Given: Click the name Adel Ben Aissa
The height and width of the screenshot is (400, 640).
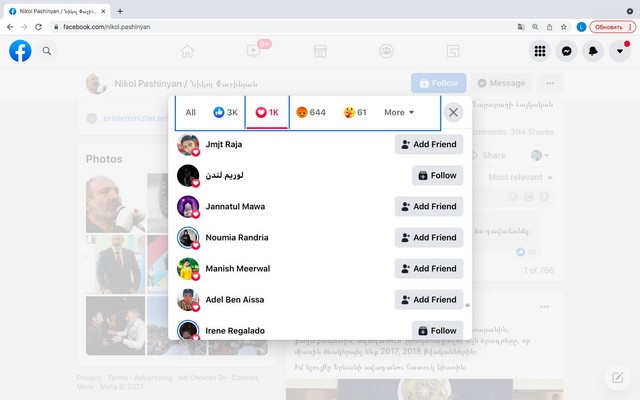Looking at the screenshot, I should 235,300.
